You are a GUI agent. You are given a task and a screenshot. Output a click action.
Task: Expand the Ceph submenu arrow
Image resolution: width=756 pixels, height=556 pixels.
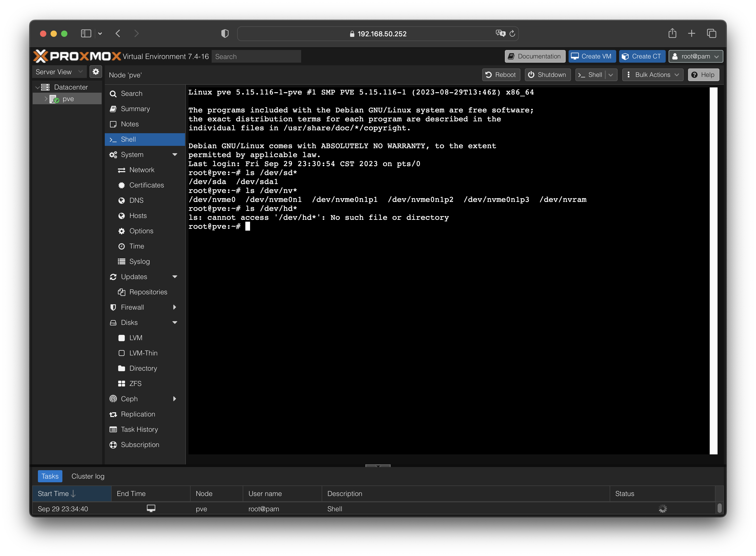click(175, 399)
